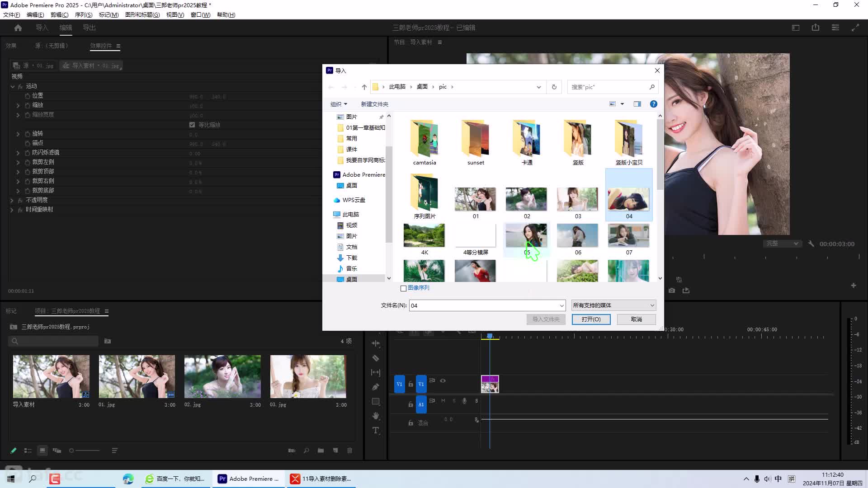
Task: Check the 图像序列 checkbox
Action: coord(403,288)
